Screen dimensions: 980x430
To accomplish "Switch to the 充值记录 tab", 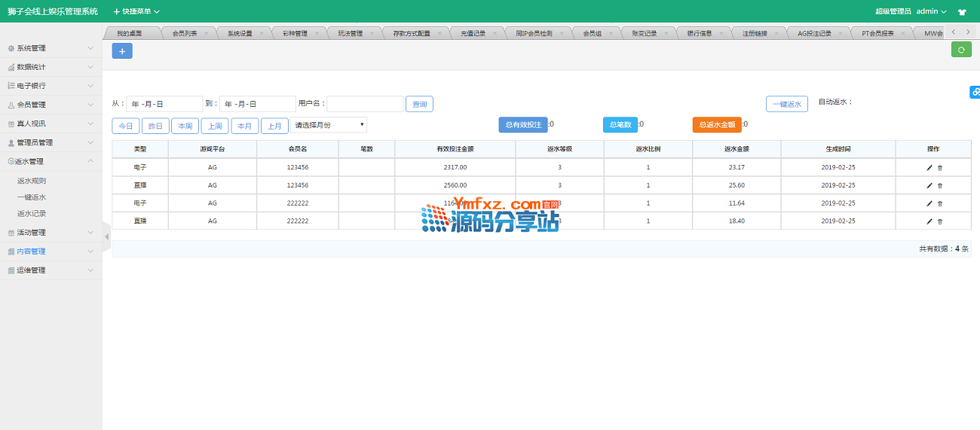I will (473, 33).
